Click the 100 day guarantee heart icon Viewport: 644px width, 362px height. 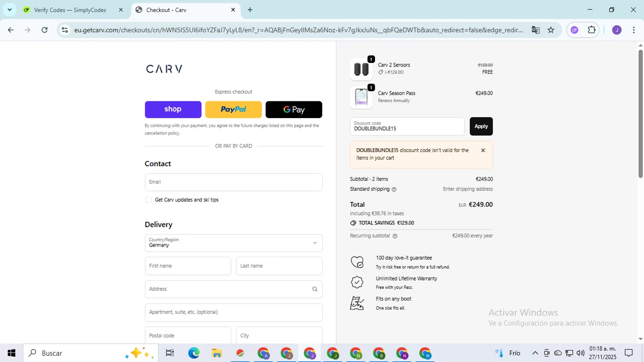tap(357, 262)
